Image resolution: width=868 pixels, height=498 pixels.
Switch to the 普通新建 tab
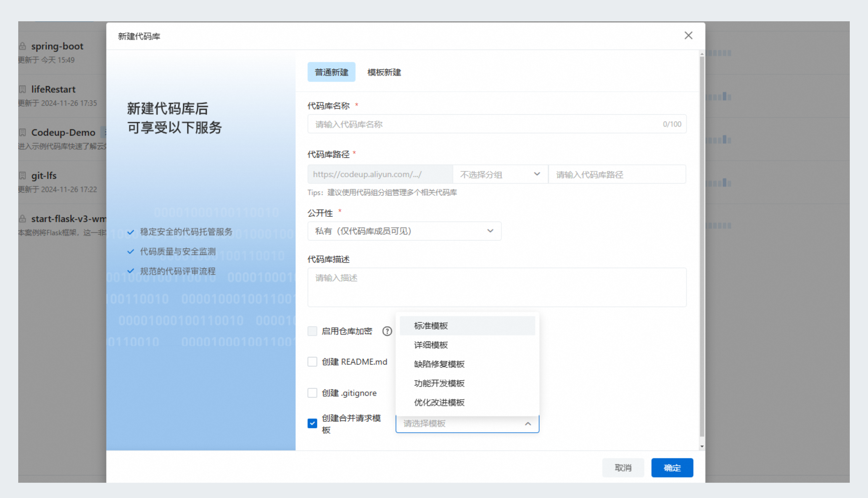pyautogui.click(x=331, y=72)
